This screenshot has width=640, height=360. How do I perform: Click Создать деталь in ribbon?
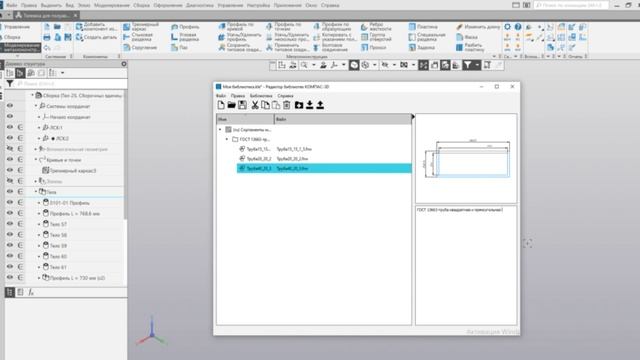(96, 37)
